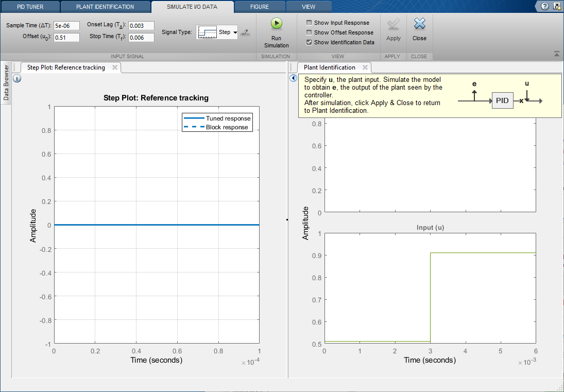Open the Signal Type Step dropdown
Screen dimensions: 564x392
click(x=235, y=32)
